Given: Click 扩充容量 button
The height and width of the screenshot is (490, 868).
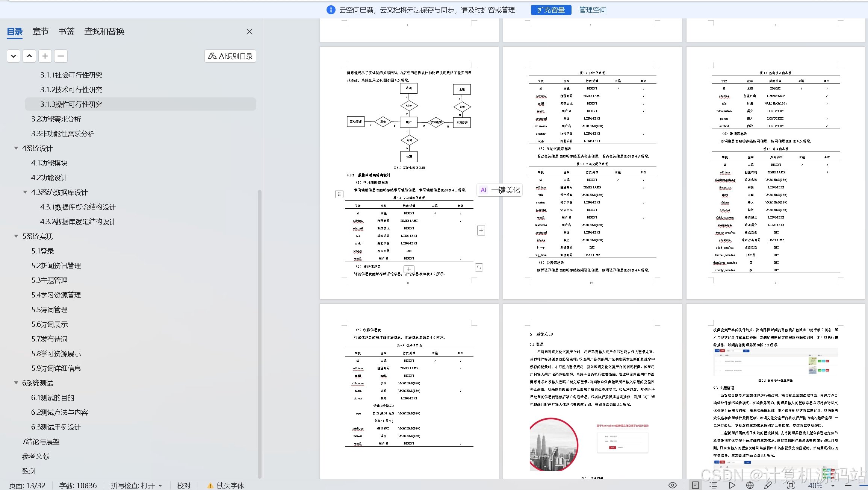Looking at the screenshot, I should coord(551,10).
